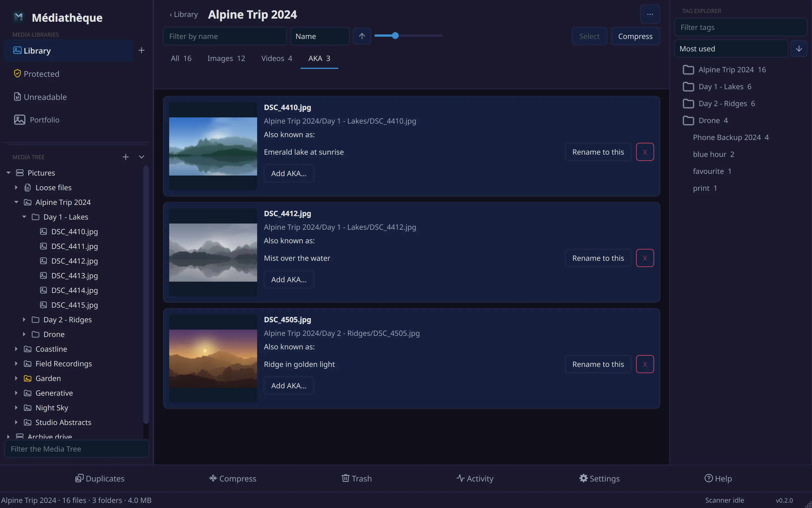This screenshot has height=508, width=812.
Task: Expand the Loose files node
Action: pyautogui.click(x=16, y=187)
